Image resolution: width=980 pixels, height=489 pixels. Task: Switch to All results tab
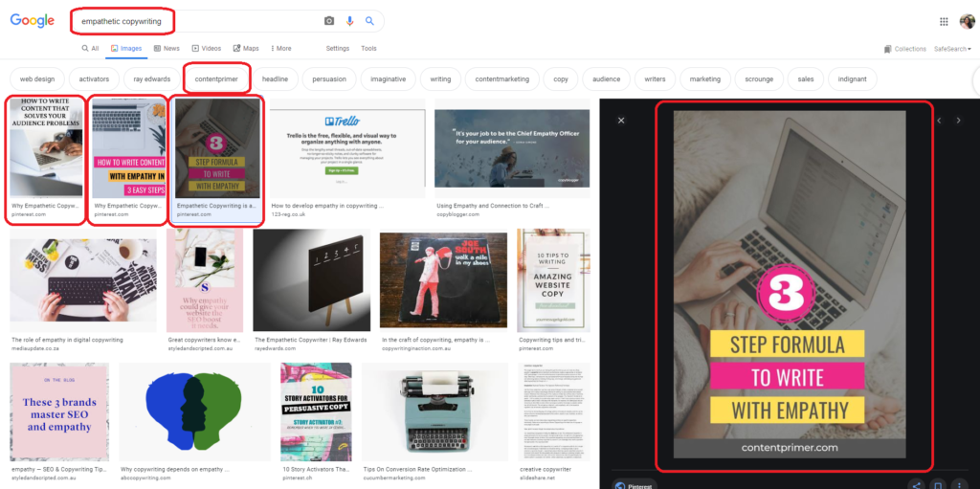(90, 48)
